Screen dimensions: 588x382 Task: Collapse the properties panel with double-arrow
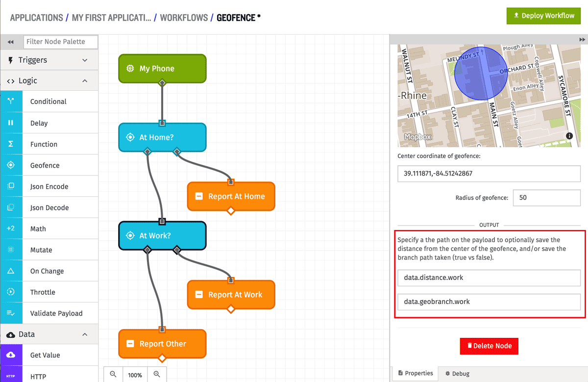point(582,39)
